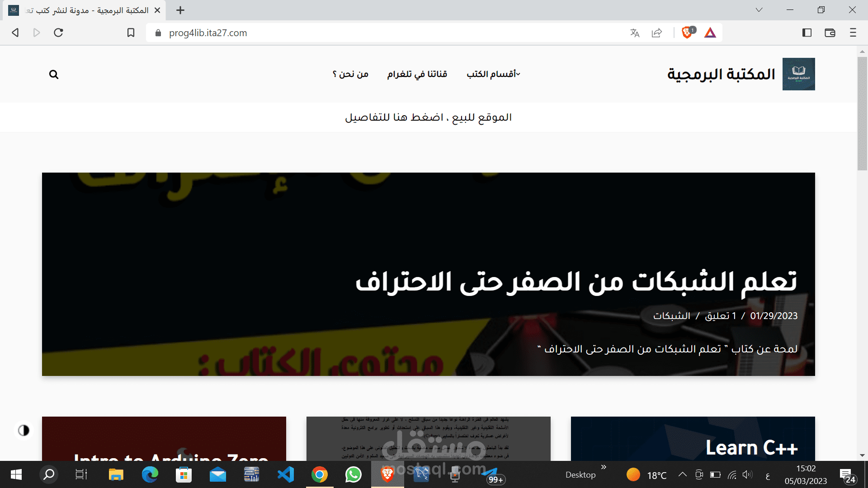Open WhatsApp from taskbar
Image resolution: width=868 pixels, height=488 pixels.
[x=354, y=474]
